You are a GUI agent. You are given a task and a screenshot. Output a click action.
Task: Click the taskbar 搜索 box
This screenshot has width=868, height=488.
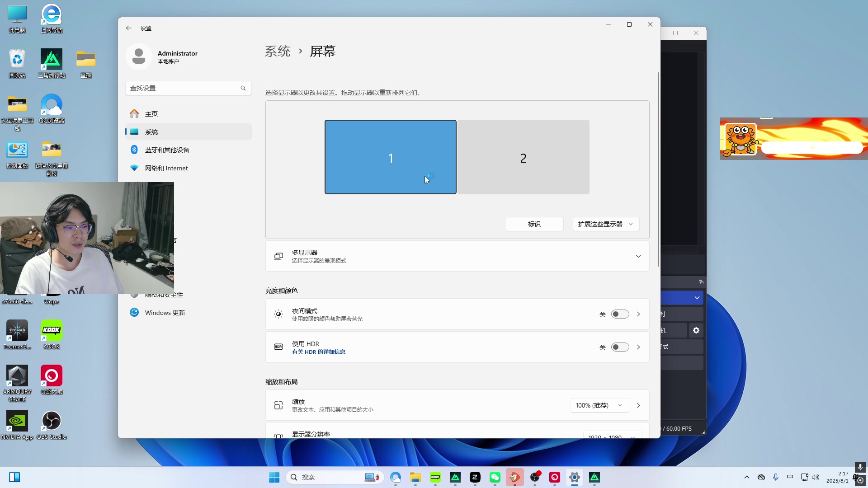tap(335, 477)
